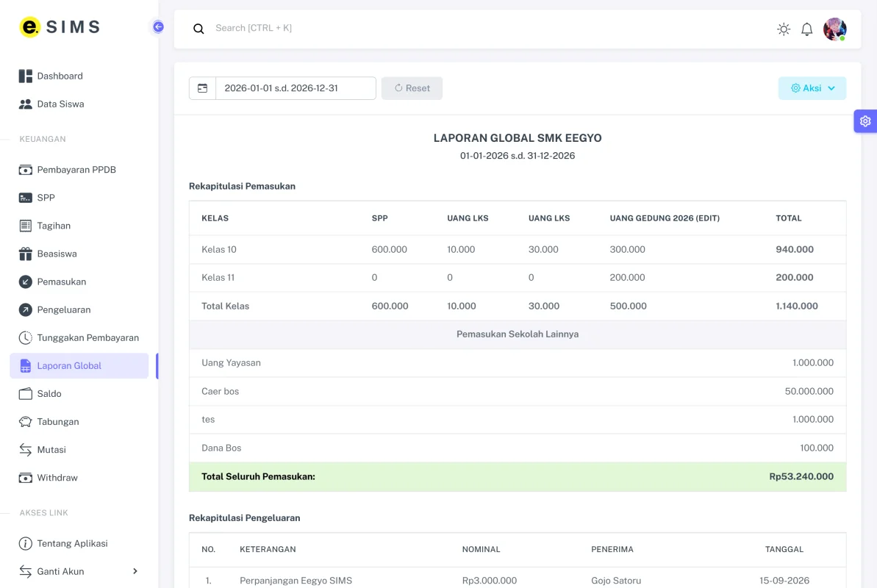Image resolution: width=877 pixels, height=588 pixels.
Task: Open Tentang Aplikasi menu item
Action: [x=79, y=543]
